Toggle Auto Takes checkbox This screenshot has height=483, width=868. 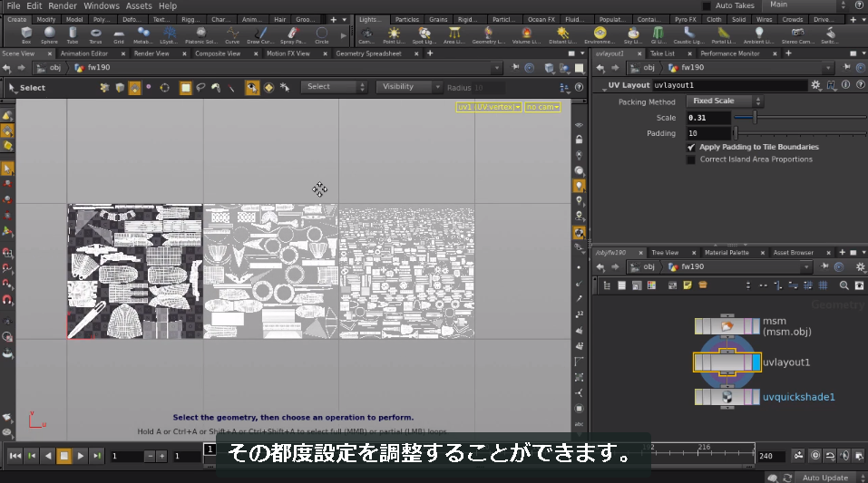click(707, 5)
